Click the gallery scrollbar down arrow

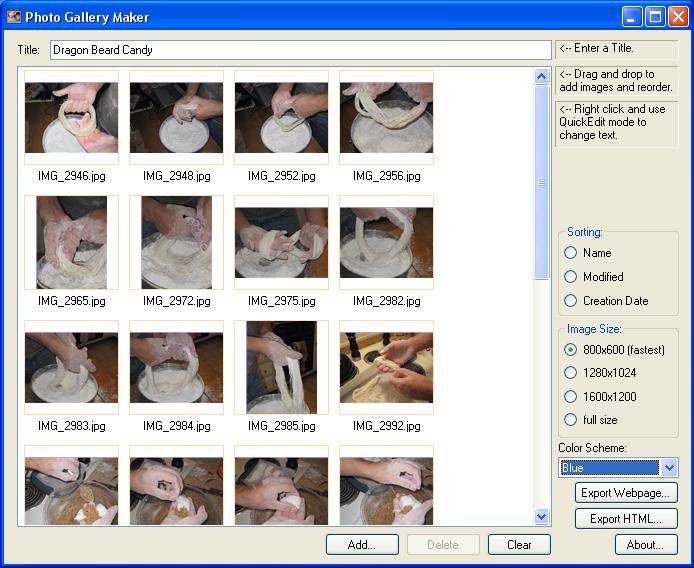coord(541,517)
